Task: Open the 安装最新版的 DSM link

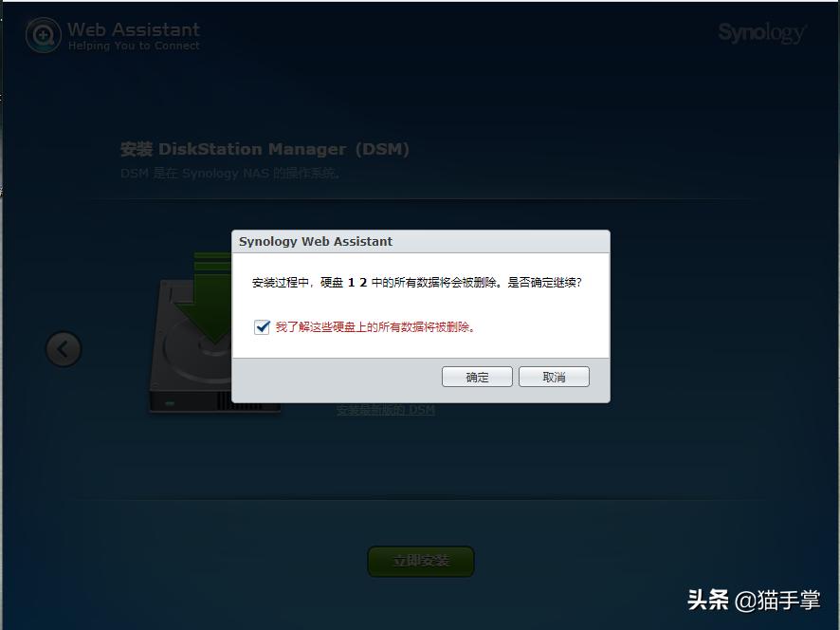Action: (x=385, y=410)
